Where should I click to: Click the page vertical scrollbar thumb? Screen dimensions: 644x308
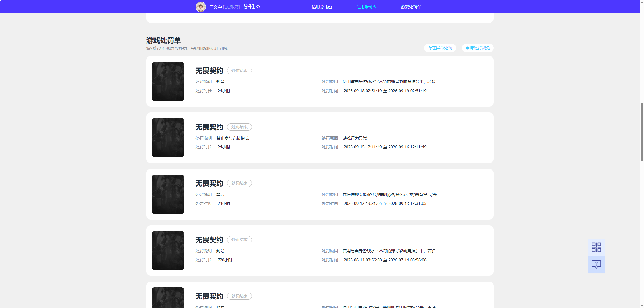[x=642, y=132]
